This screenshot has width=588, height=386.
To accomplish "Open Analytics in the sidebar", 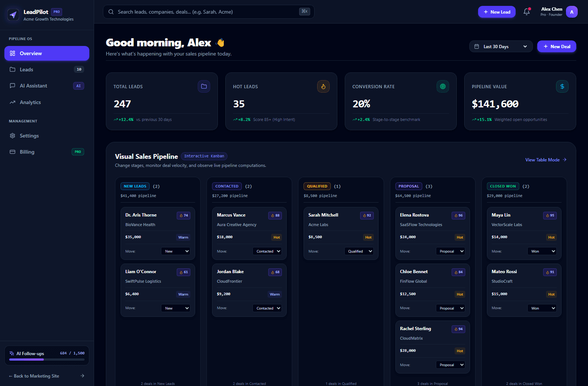I will [47, 102].
